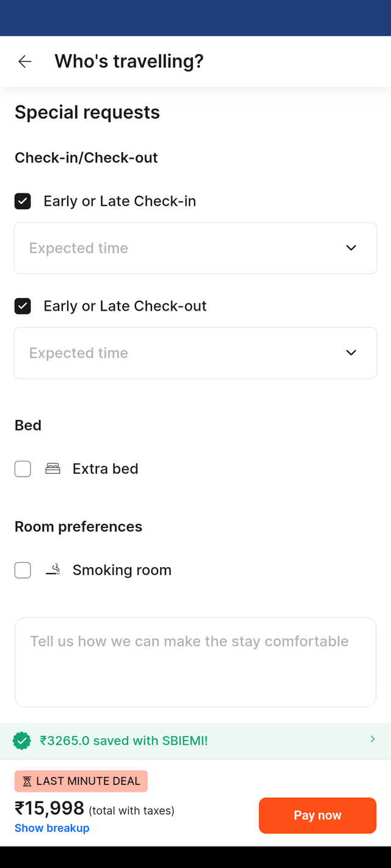Screen dimensions: 391x868
Task: Tap the back arrow icon
Action: (24, 61)
